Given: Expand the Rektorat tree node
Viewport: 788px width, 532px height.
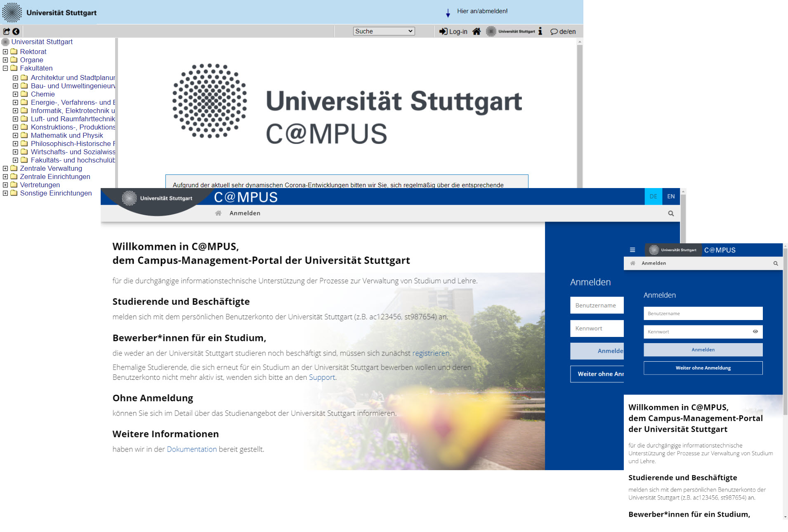Looking at the screenshot, I should 5,52.
